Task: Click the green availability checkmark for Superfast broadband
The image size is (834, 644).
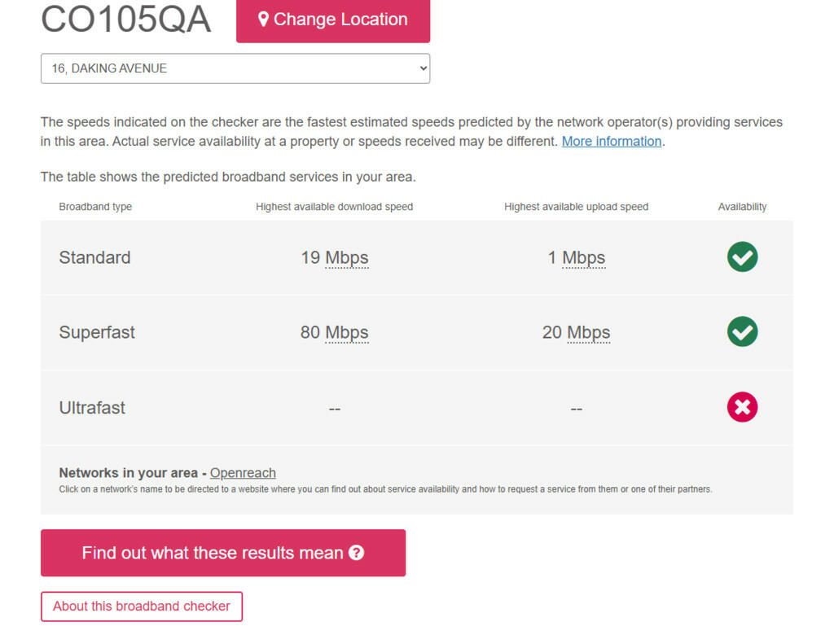Action: (742, 331)
